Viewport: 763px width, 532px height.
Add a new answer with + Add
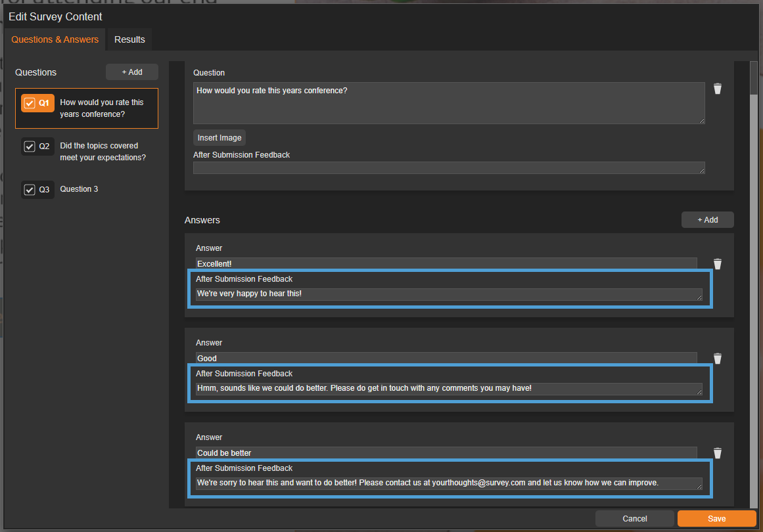click(x=707, y=220)
